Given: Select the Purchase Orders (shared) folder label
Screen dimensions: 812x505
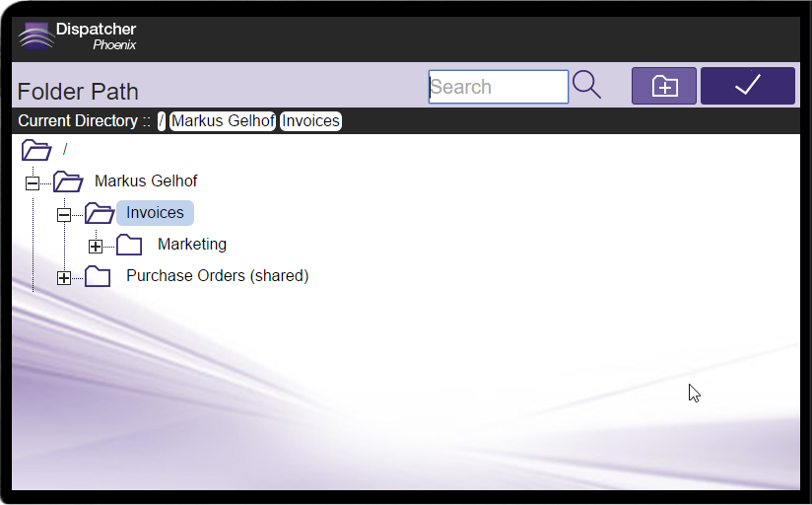Looking at the screenshot, I should click(x=217, y=276).
